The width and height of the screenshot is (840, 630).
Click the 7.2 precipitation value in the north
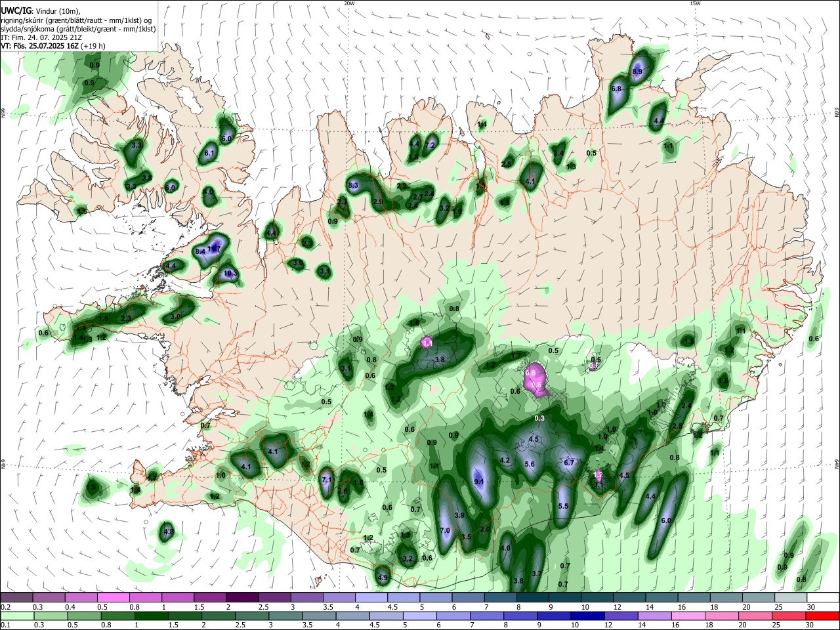430,145
